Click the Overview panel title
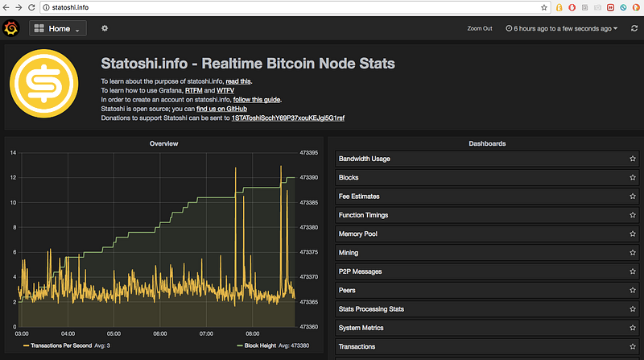This screenshot has width=644, height=360. pos(164,143)
